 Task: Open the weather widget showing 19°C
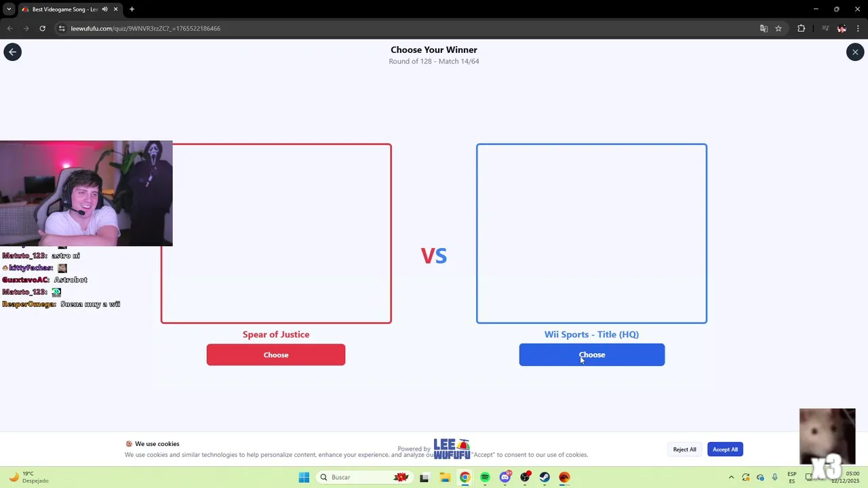tap(28, 477)
